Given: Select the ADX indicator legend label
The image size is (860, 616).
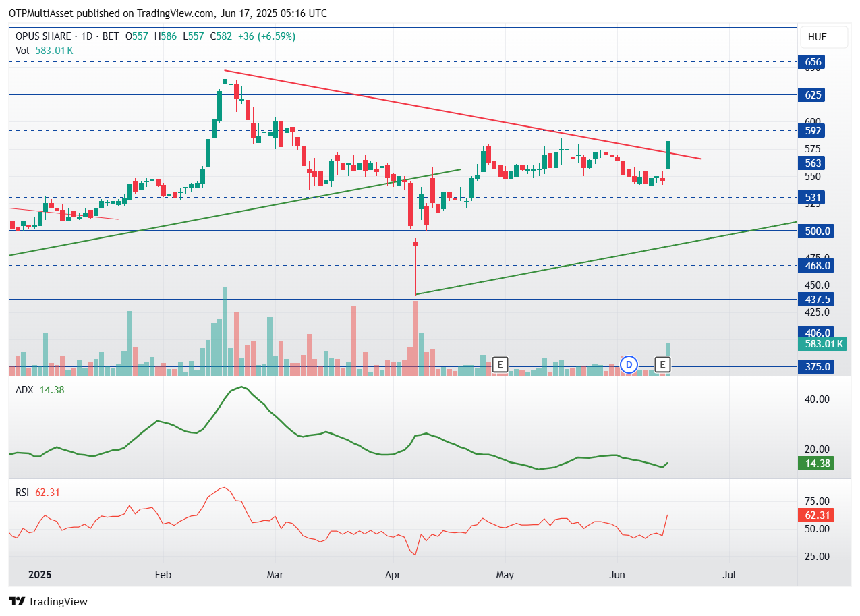Looking at the screenshot, I should click(x=24, y=390).
